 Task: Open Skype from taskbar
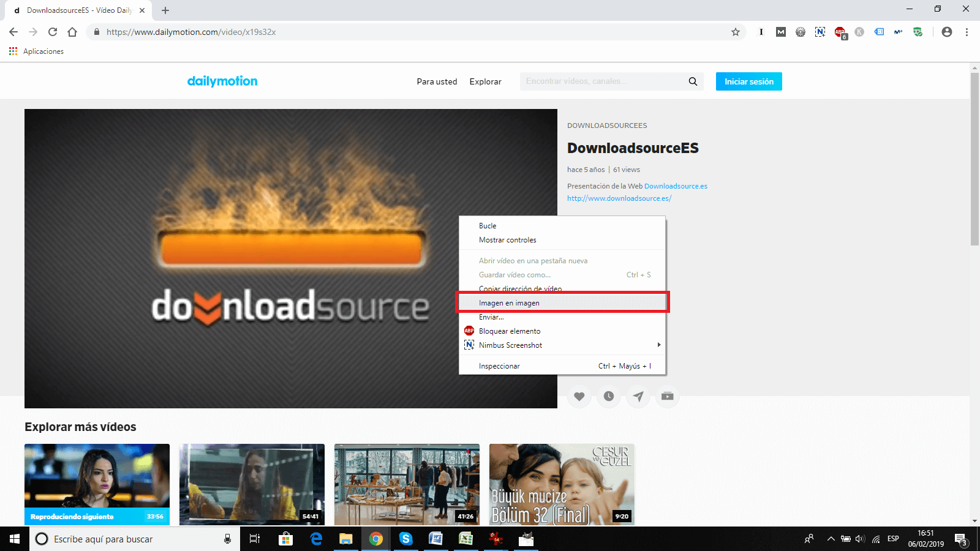405,539
